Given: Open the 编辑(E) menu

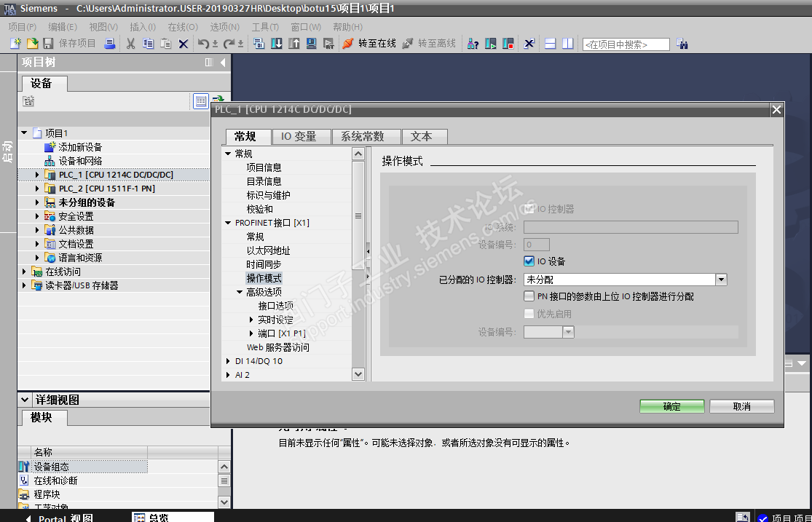Looking at the screenshot, I should (x=63, y=27).
